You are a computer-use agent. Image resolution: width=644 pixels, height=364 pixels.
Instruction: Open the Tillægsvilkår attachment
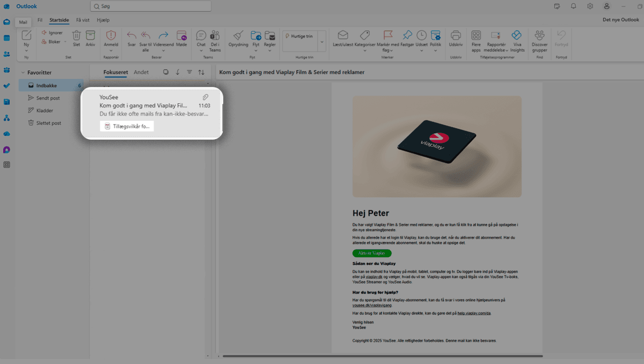127,126
